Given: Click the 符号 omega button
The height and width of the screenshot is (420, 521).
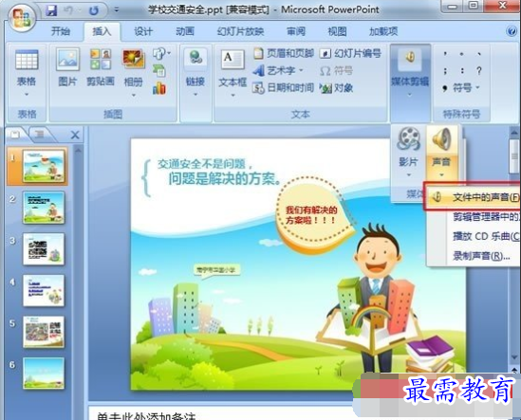Looking at the screenshot, I should point(336,70).
